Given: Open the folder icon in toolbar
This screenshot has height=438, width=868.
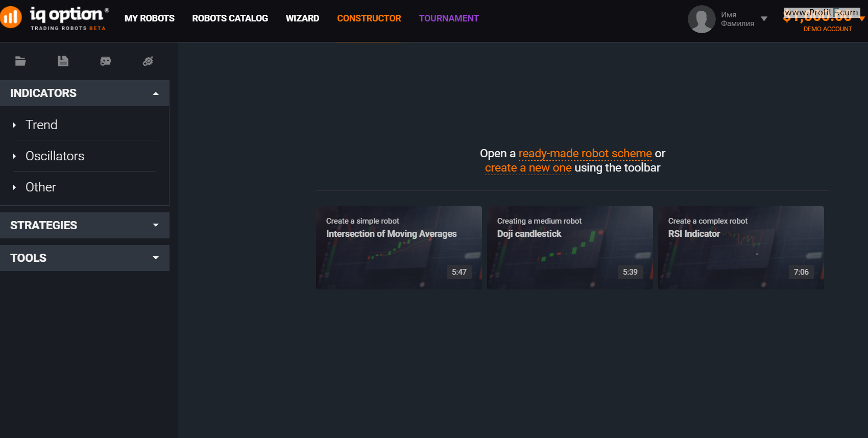Looking at the screenshot, I should click(x=20, y=61).
